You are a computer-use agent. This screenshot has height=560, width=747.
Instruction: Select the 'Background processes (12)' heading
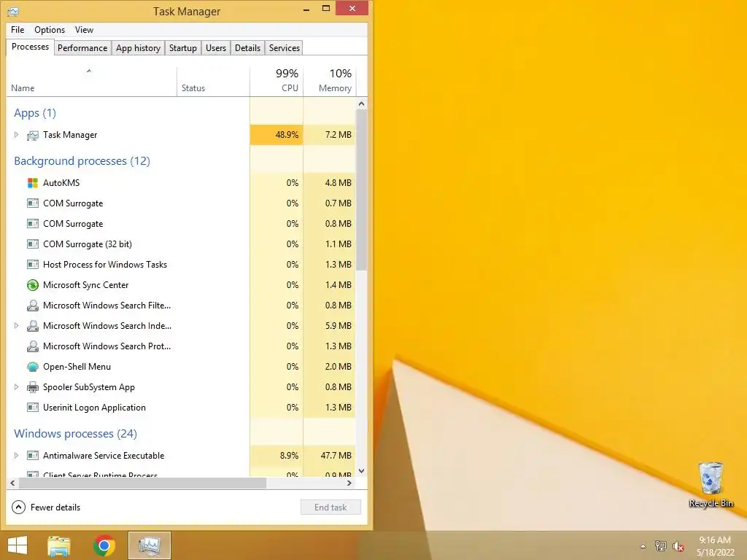pyautogui.click(x=82, y=161)
